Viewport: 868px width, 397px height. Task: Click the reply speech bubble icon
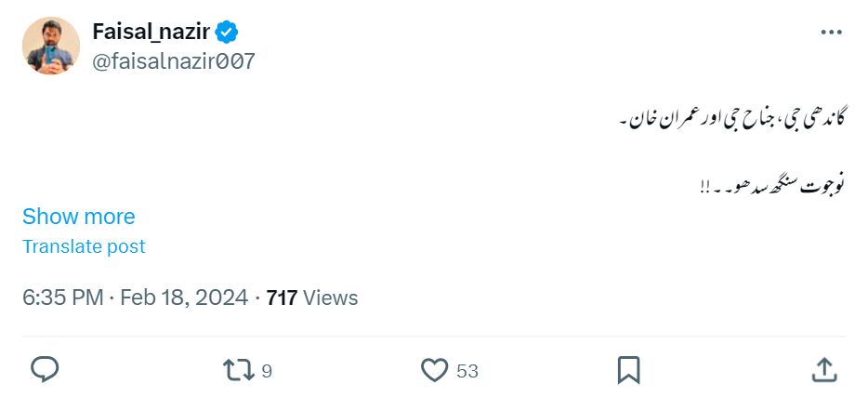(x=45, y=370)
